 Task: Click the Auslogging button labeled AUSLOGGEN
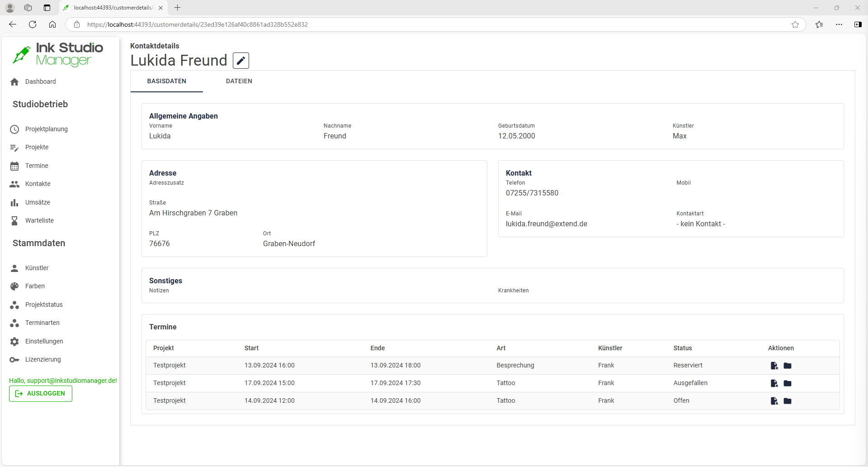click(x=41, y=394)
